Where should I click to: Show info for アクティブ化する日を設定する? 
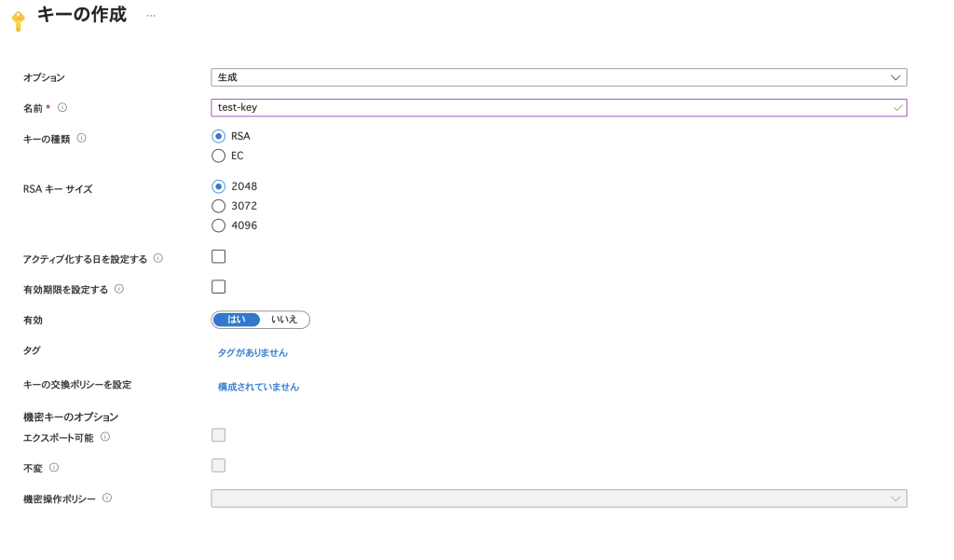tap(158, 258)
